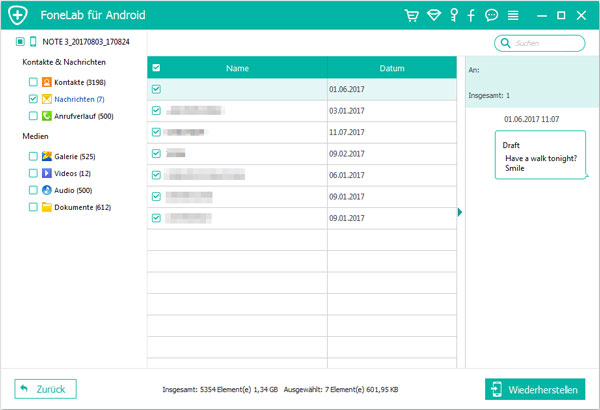Image resolution: width=600 pixels, height=410 pixels.
Task: Click the Videos play icon
Action: click(x=47, y=173)
